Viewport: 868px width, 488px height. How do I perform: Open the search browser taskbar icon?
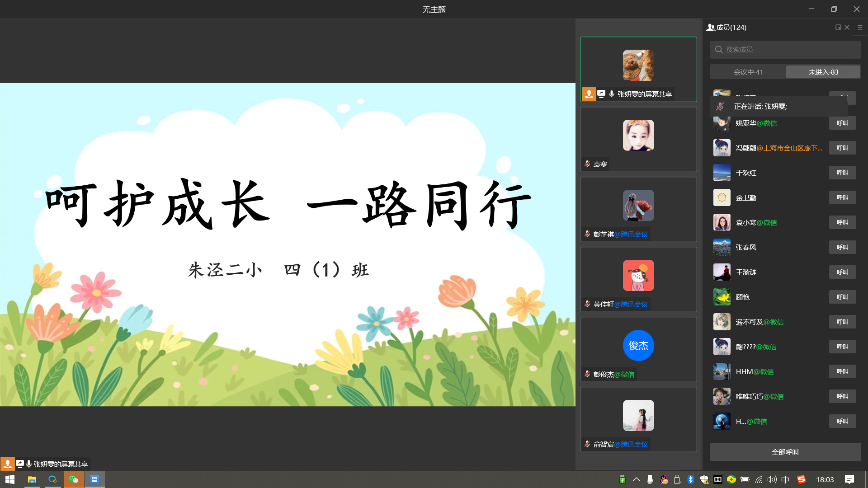[53, 479]
